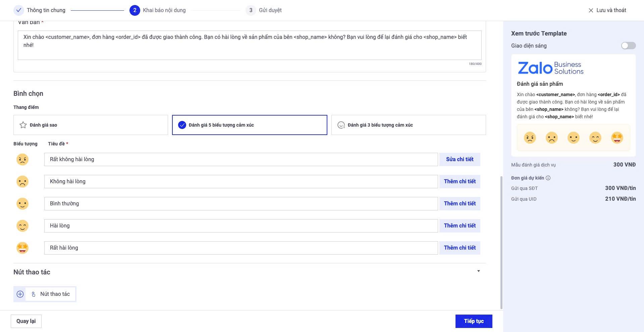The width and height of the screenshot is (644, 332).
Task: Edit the Rất không hài lòng title field
Action: [241, 159]
